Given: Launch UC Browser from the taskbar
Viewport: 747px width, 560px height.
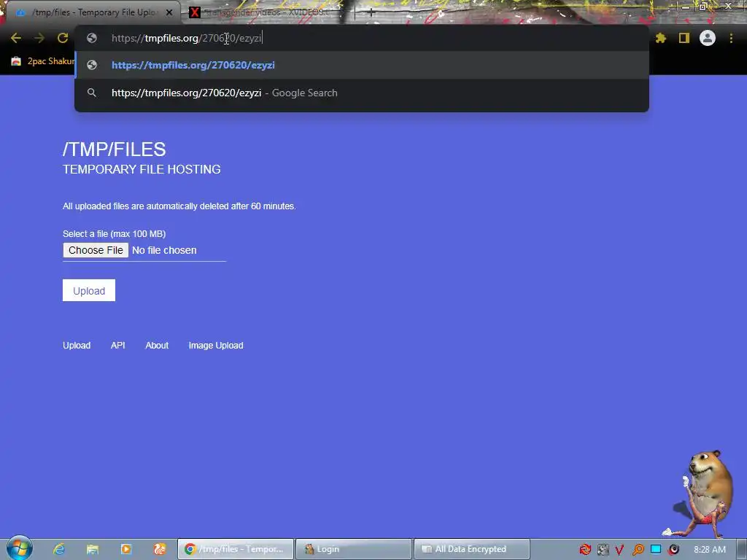Looking at the screenshot, I should tap(160, 549).
